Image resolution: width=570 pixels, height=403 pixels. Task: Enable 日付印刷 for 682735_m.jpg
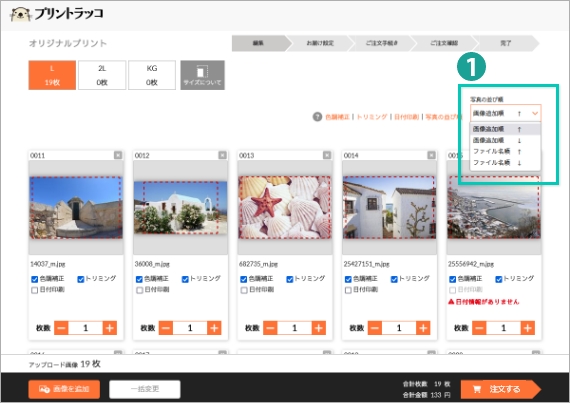tap(244, 290)
